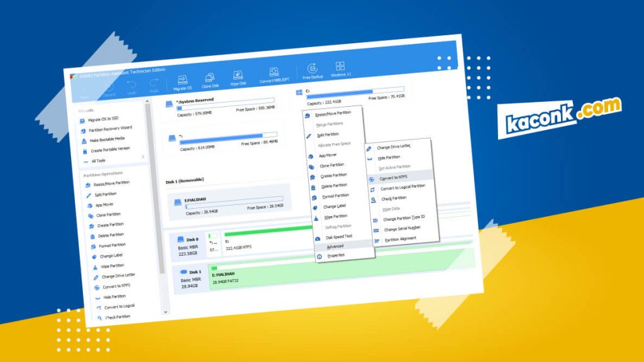The width and height of the screenshot is (644, 362).
Task: Click the Wipe Disk toolbar icon
Action: pyautogui.click(x=238, y=78)
